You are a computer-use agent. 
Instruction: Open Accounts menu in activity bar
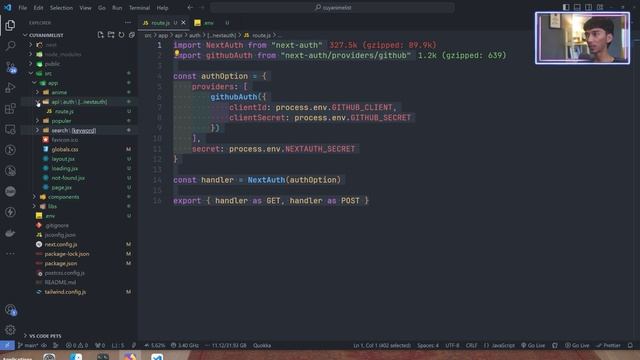pyautogui.click(x=11, y=310)
